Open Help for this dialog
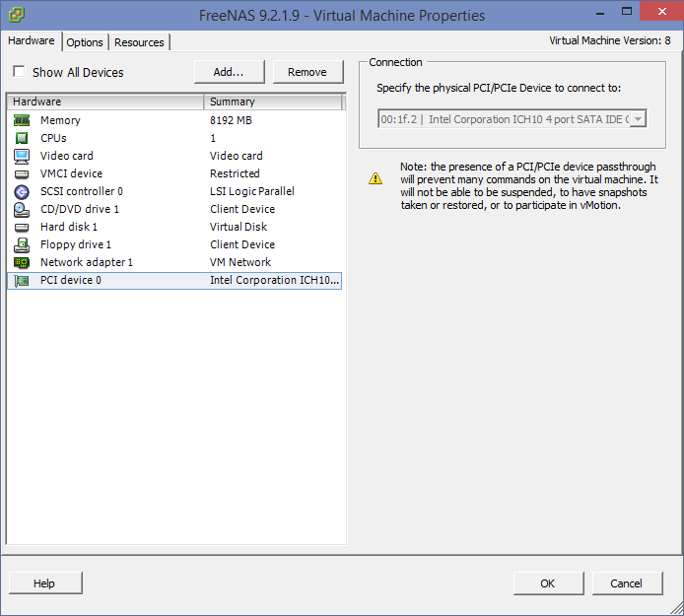 point(45,583)
